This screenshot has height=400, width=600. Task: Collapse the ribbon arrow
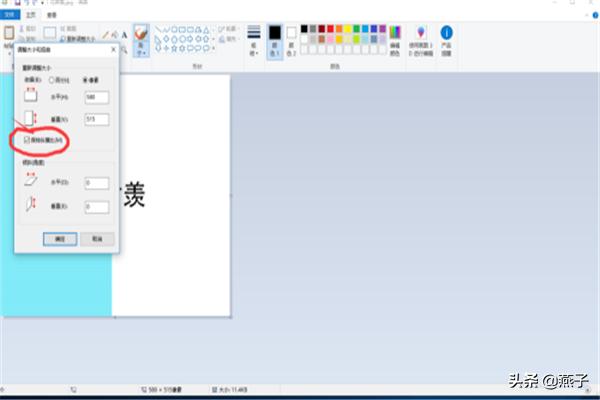[x=587, y=15]
